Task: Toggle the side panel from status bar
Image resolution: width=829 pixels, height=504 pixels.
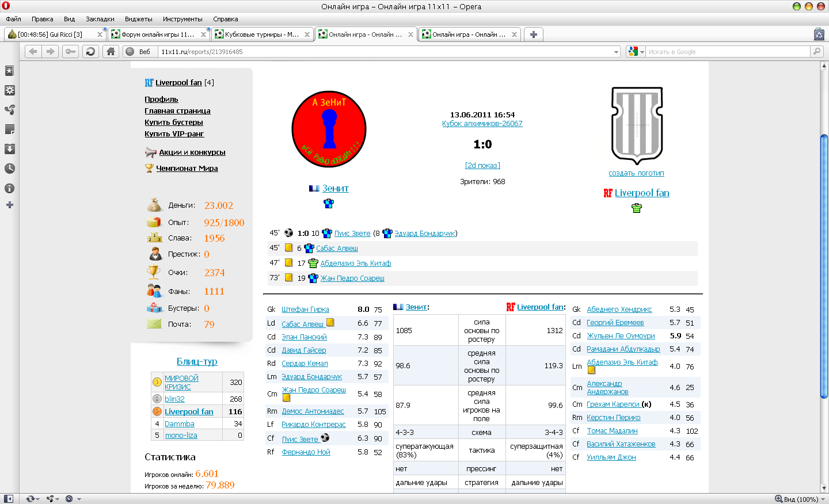Action: click(x=8, y=499)
